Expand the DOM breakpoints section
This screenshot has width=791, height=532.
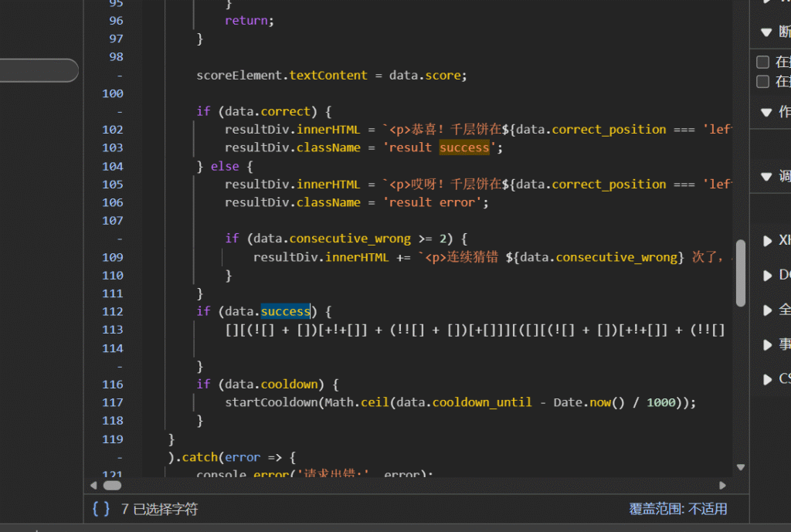pyautogui.click(x=767, y=275)
